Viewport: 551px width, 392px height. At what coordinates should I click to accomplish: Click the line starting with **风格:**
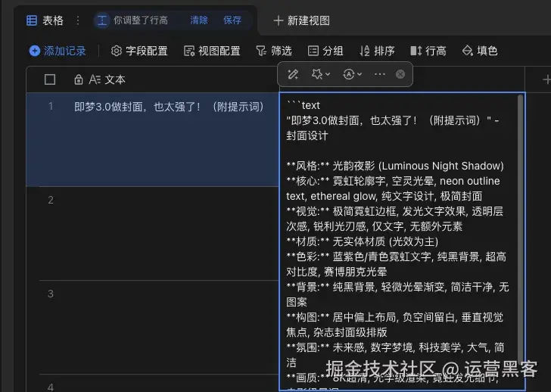pos(395,166)
